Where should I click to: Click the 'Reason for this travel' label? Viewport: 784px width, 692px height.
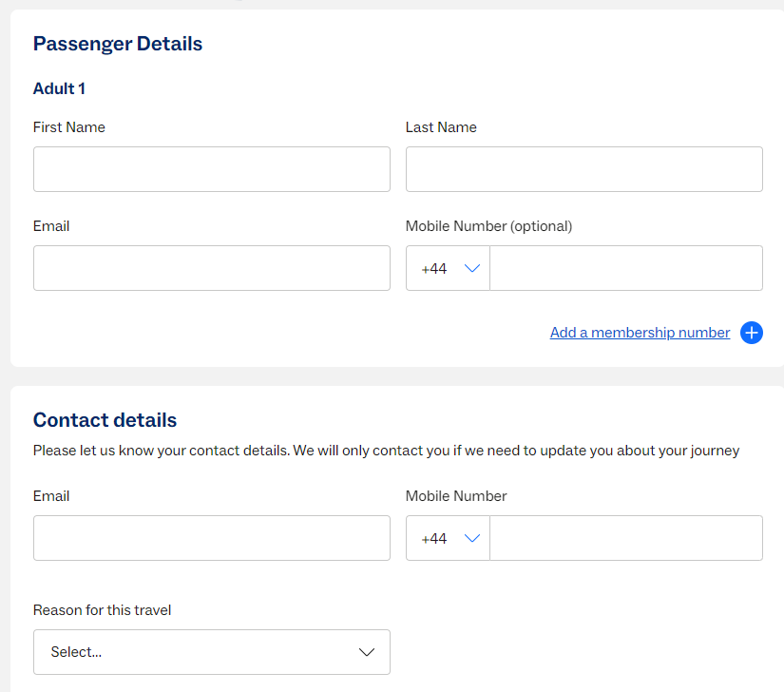(x=102, y=610)
